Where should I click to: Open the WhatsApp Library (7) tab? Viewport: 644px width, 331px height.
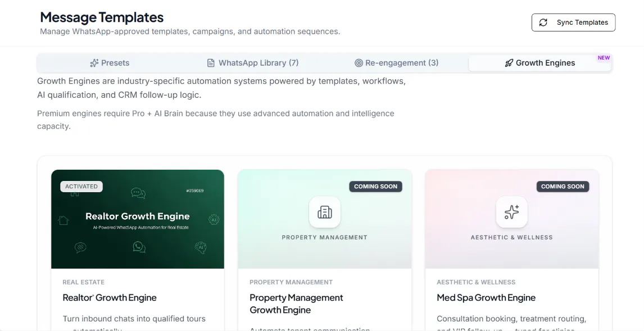pos(252,63)
